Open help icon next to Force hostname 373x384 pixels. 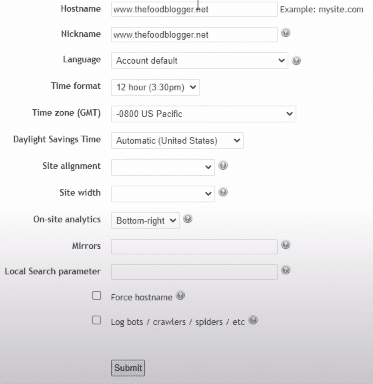pyautogui.click(x=180, y=296)
